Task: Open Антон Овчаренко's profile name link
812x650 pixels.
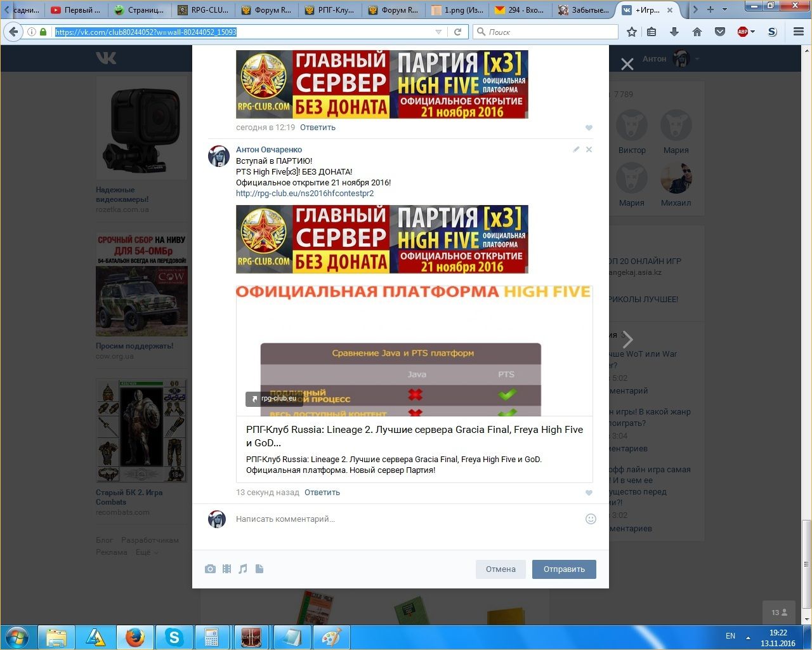Action: (x=269, y=150)
